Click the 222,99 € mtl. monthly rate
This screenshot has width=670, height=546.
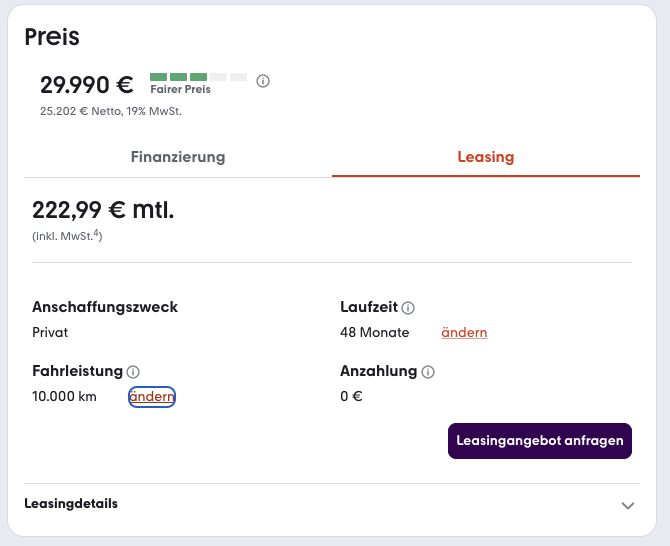[103, 210]
